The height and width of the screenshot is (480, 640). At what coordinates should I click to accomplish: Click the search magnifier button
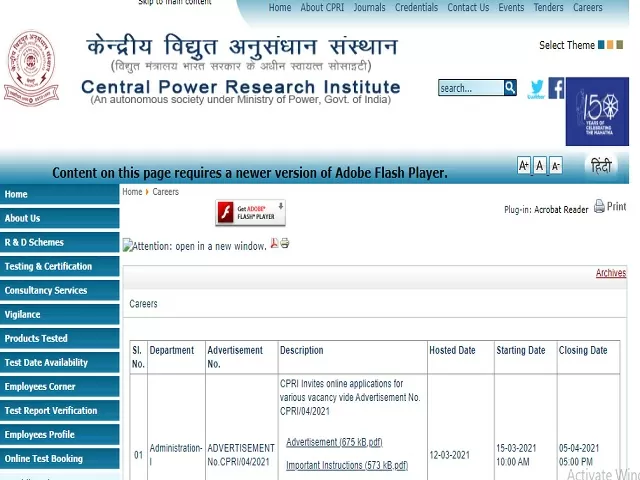510,87
